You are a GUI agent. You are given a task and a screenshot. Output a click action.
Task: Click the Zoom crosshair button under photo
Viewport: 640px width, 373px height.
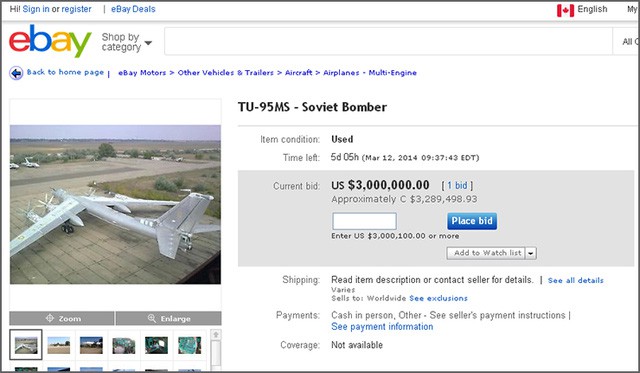62,318
